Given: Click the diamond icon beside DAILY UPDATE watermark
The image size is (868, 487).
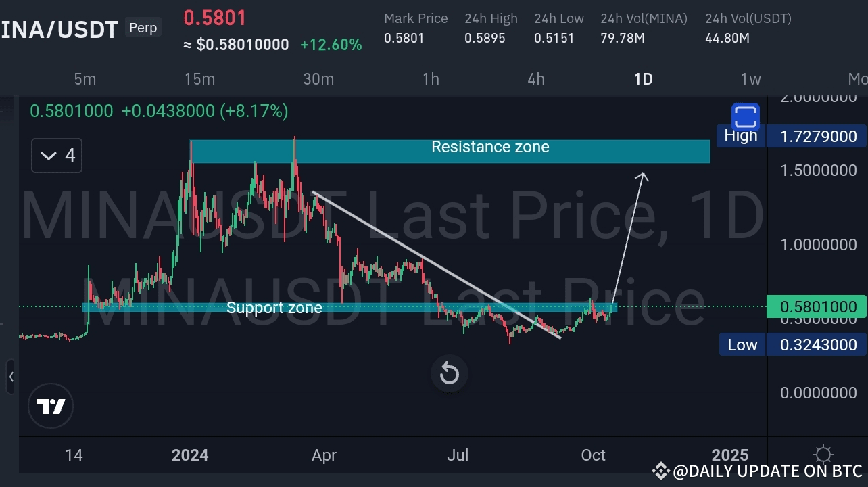Looking at the screenshot, I should click(660, 471).
